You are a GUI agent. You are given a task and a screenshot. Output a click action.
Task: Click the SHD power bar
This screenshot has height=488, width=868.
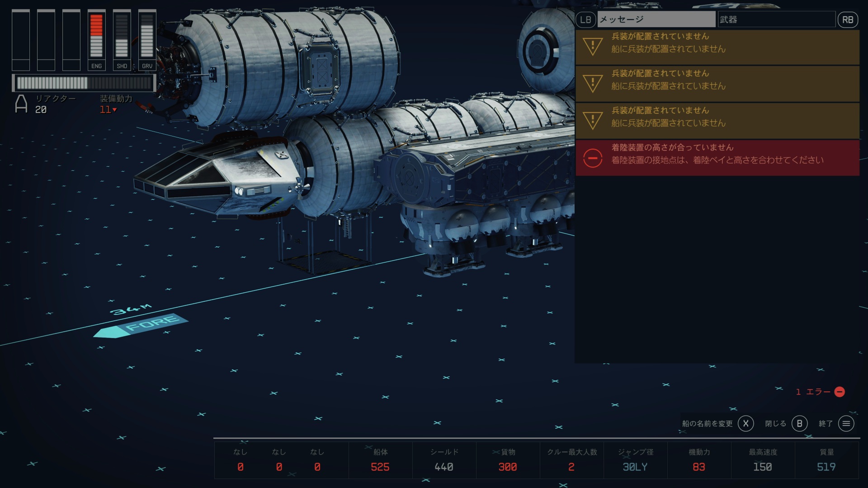122,40
